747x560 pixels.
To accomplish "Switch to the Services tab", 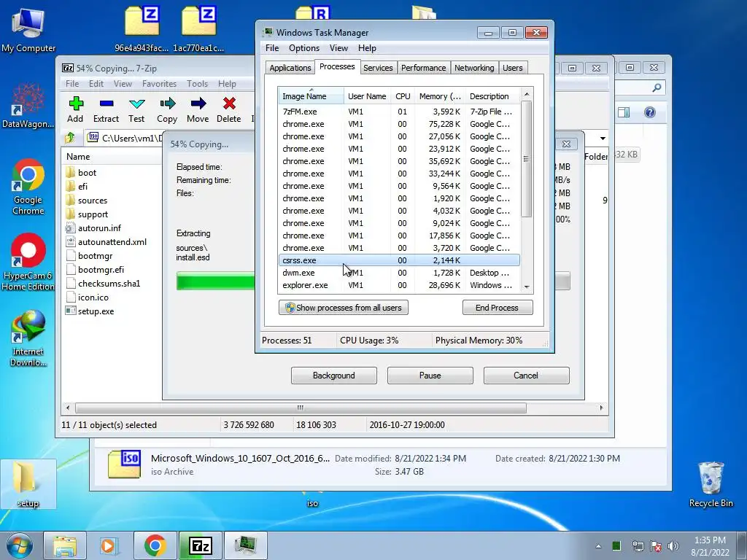I will [378, 68].
